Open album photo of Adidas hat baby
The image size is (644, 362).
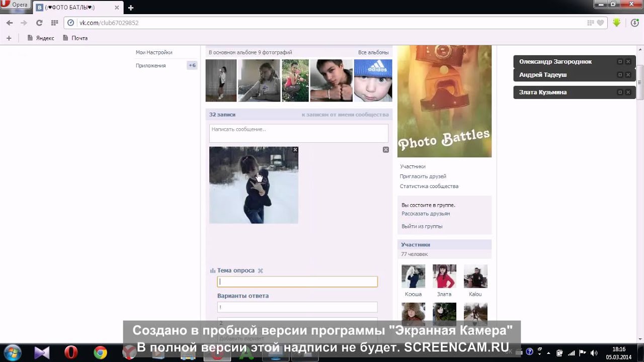point(373,80)
